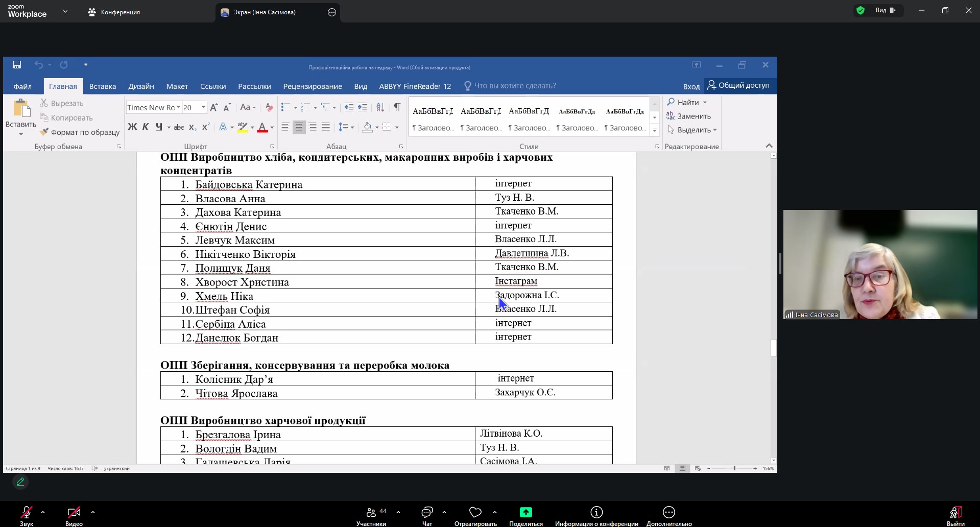Click the Word zoom level slider

point(734,468)
